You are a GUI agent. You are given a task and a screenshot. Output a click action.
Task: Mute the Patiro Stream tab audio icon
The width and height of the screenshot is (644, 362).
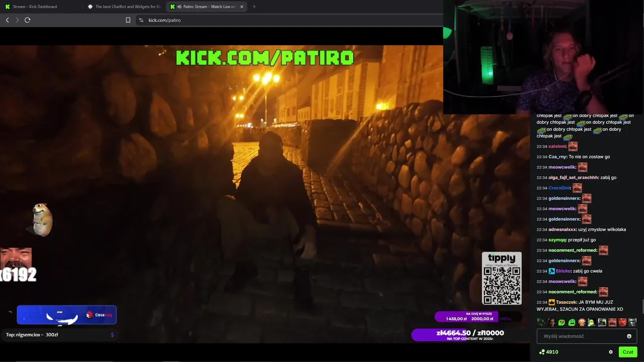(180, 7)
